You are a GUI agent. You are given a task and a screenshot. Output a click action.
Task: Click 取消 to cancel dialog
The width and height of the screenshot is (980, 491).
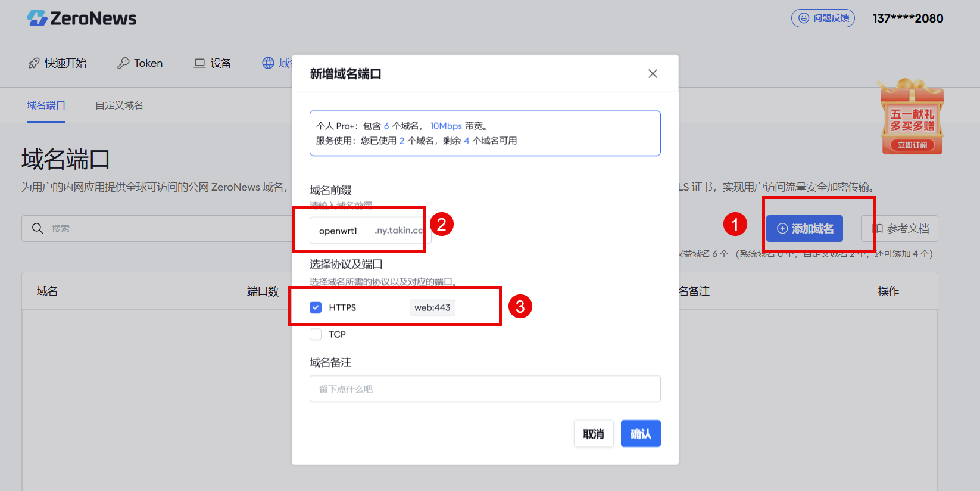pyautogui.click(x=594, y=434)
